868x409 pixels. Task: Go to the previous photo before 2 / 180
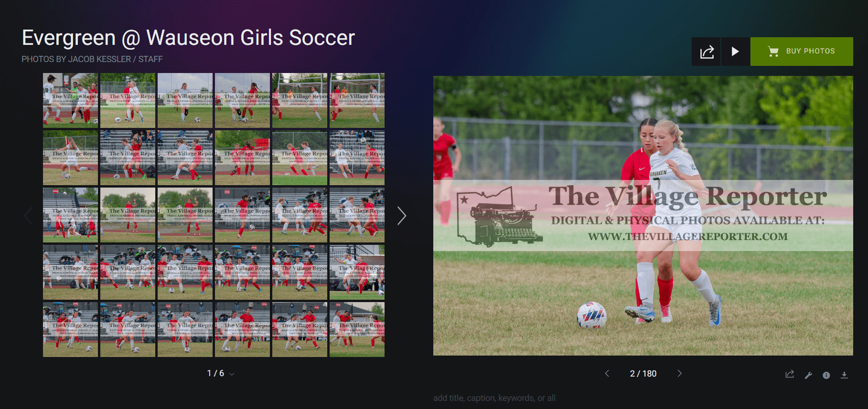click(607, 373)
